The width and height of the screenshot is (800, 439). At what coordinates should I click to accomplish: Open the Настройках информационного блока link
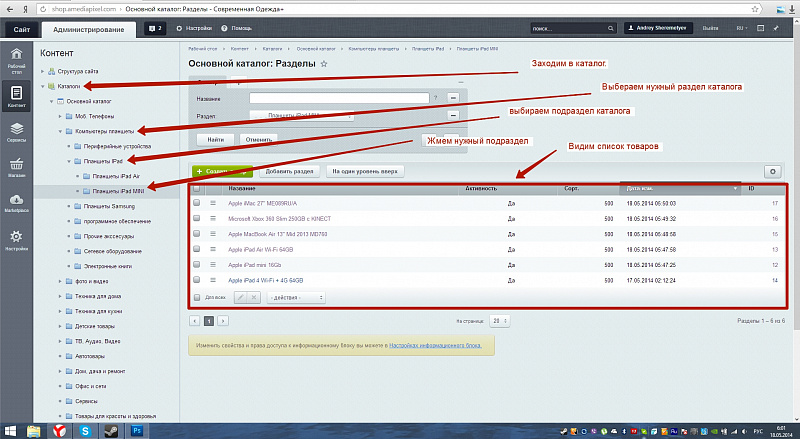435,346
